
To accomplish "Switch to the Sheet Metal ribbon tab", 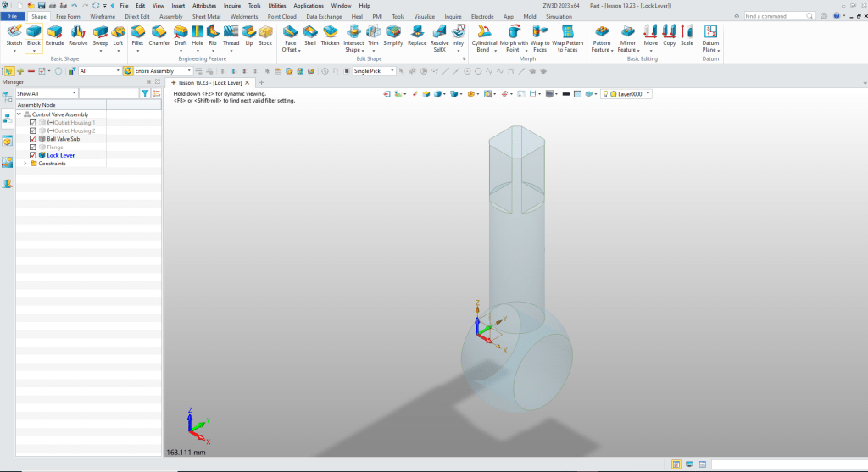I will [206, 16].
